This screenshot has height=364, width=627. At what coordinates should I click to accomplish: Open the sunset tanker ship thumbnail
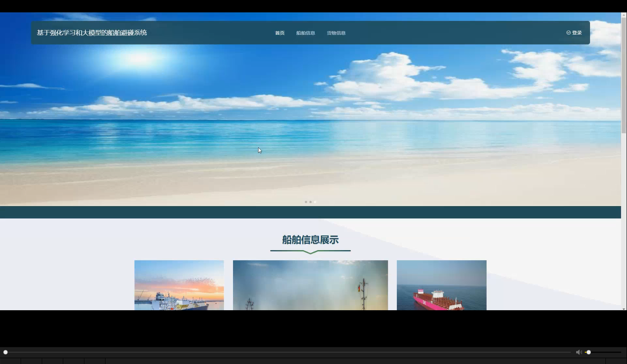pos(179,285)
